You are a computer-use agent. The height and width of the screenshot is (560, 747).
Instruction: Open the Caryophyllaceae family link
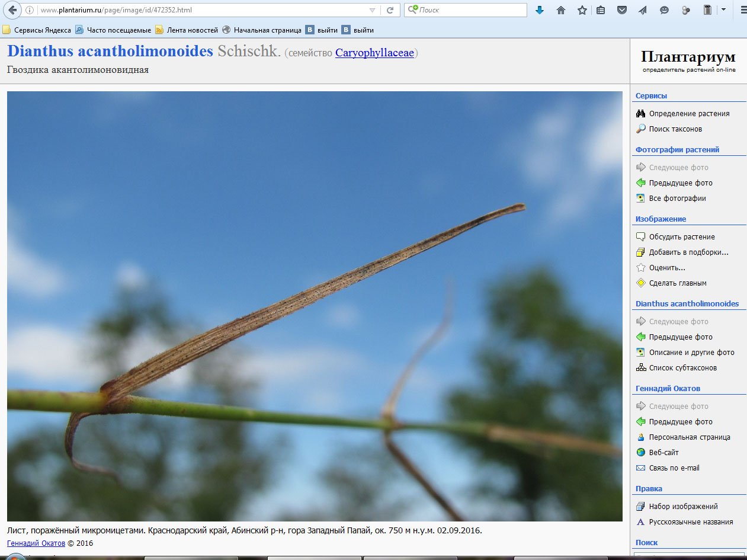pos(374,53)
